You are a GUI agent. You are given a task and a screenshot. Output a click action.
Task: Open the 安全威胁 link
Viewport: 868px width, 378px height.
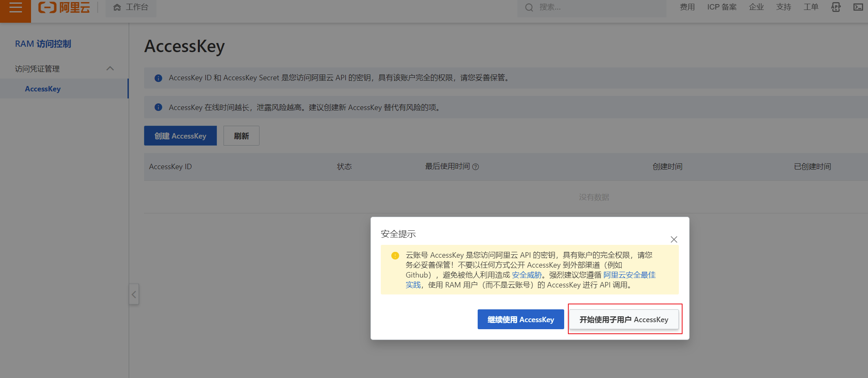pyautogui.click(x=527, y=275)
